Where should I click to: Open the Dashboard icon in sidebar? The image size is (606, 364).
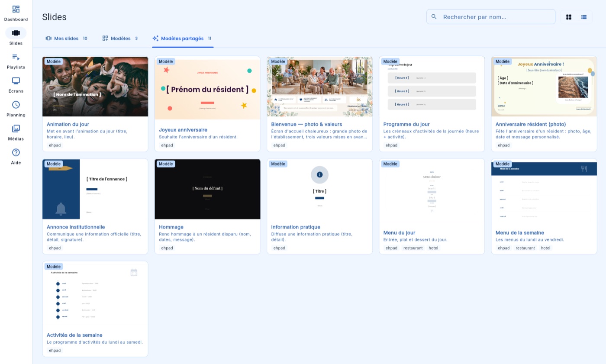(16, 9)
